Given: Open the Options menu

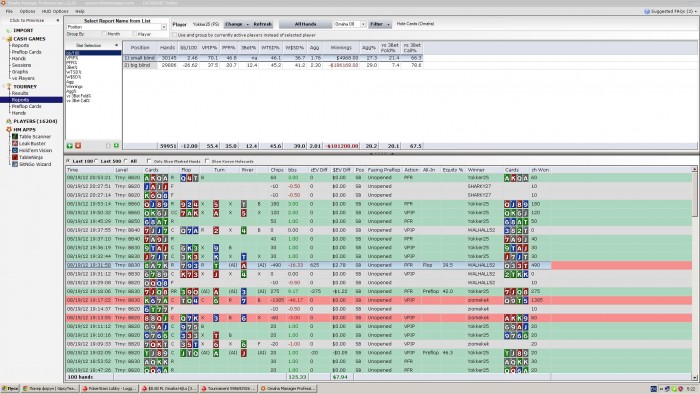Looking at the screenshot, I should 27,11.
